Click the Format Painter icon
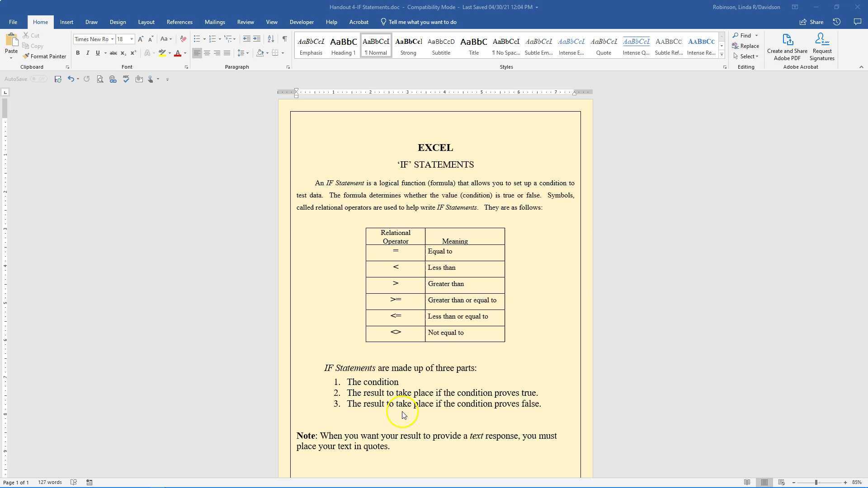The height and width of the screenshot is (488, 868). coord(26,56)
